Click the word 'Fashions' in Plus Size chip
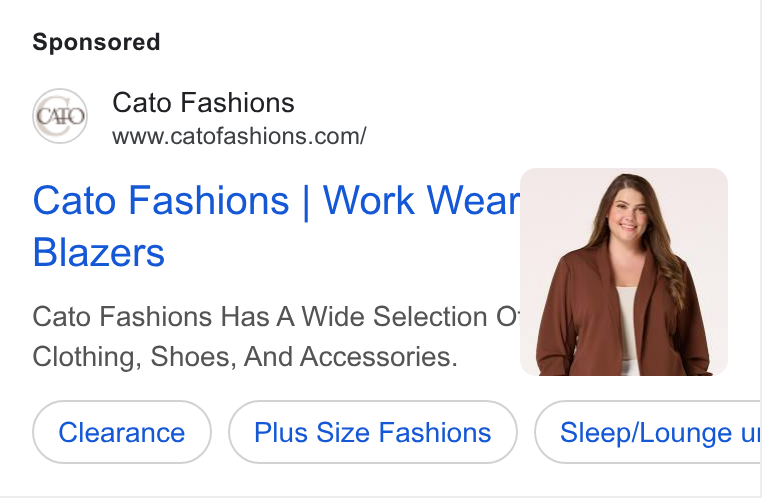762x498 pixels. [x=435, y=432]
